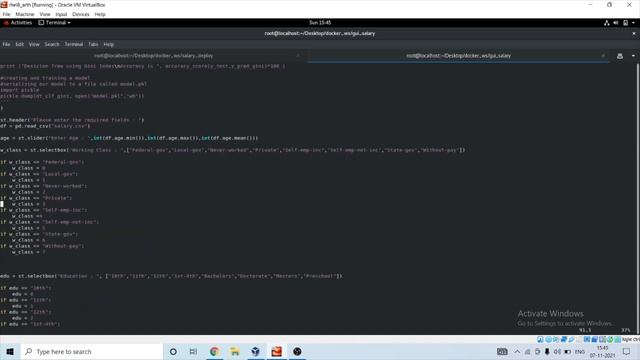Open terminal Help menu
640x360 pixels.
pos(109,44)
